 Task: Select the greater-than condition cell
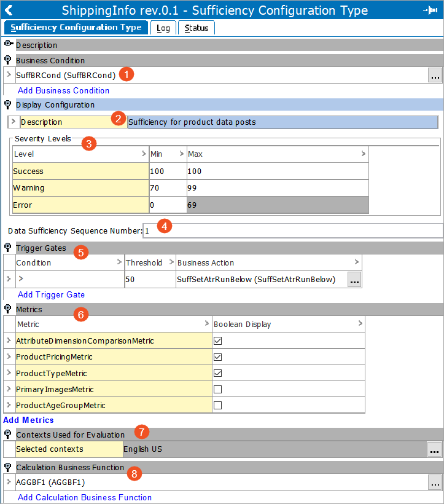[69, 279]
